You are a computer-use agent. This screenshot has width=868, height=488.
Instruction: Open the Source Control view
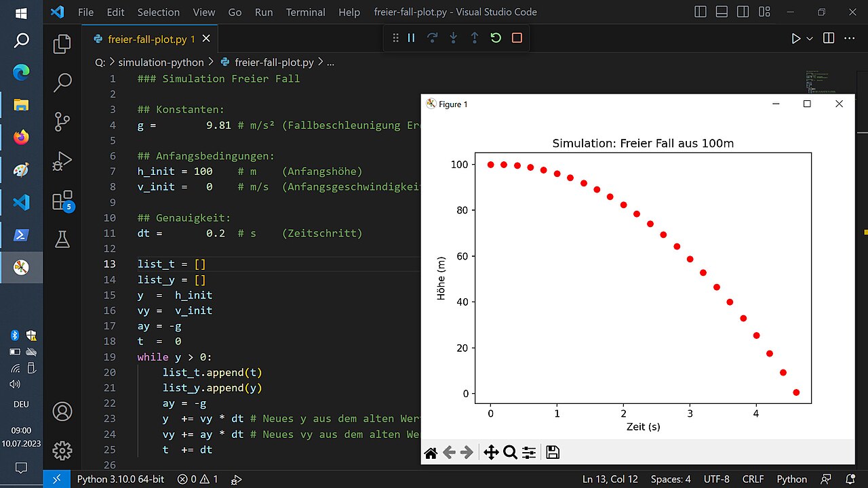point(62,122)
